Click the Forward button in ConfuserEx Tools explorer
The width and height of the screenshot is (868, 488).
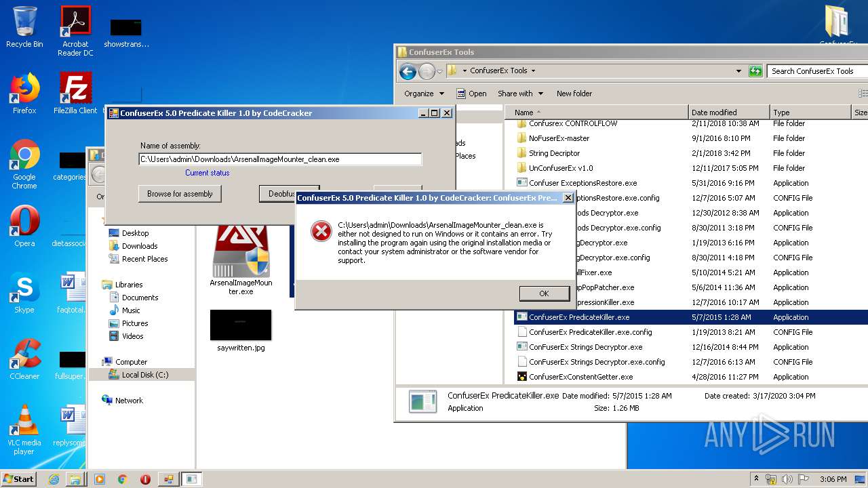(427, 71)
